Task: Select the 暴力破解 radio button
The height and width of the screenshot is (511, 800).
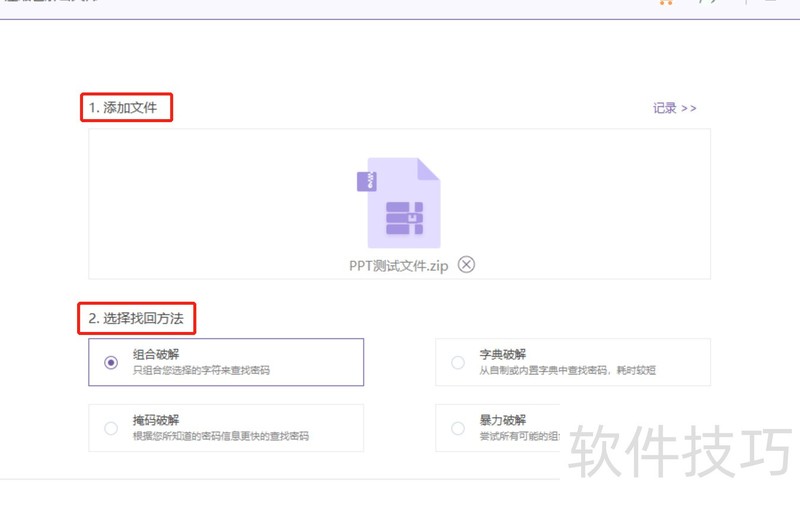Action: (x=458, y=428)
